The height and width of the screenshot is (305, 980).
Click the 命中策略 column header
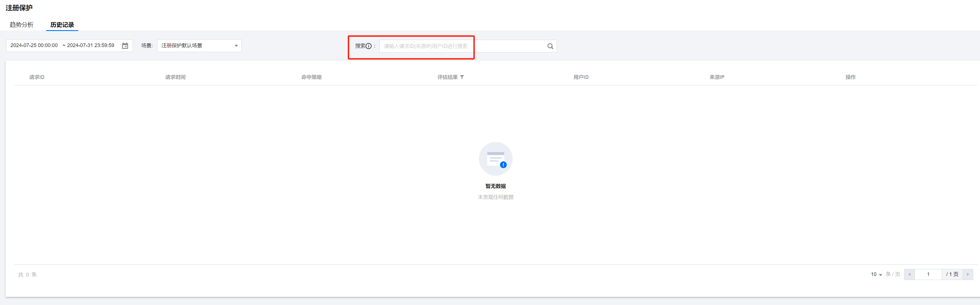pyautogui.click(x=311, y=77)
